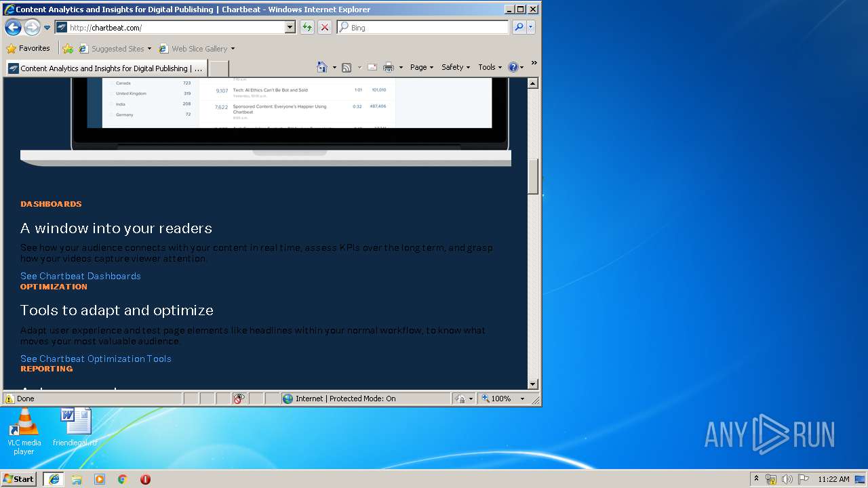868x488 pixels.
Task: Open the VLC media player desktop shortcut
Action: (24, 432)
